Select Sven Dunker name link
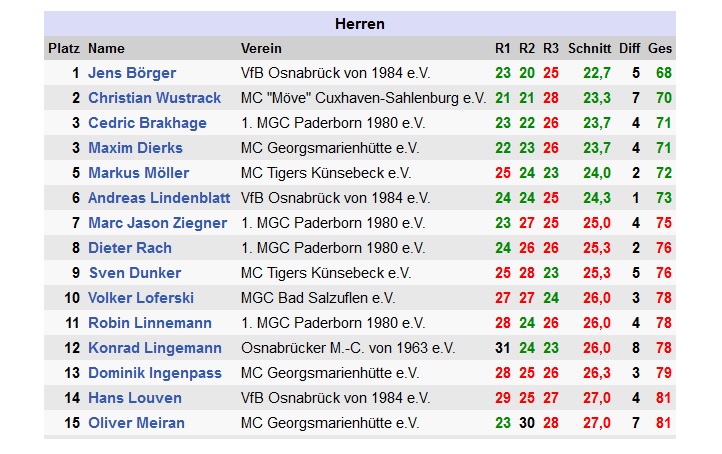The width and height of the screenshot is (722, 454). (135, 273)
